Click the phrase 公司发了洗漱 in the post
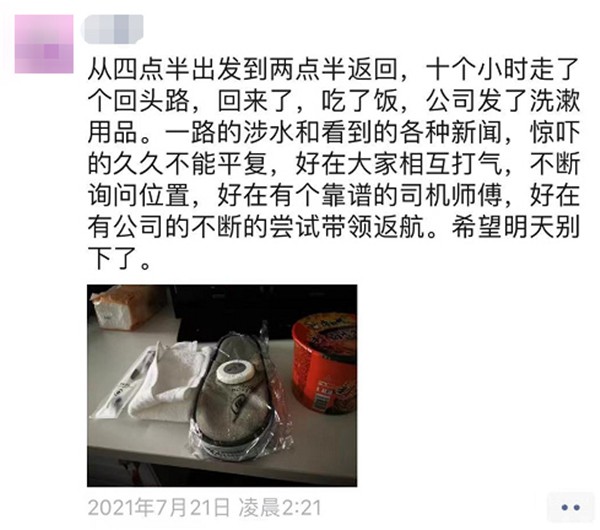 click(503, 101)
